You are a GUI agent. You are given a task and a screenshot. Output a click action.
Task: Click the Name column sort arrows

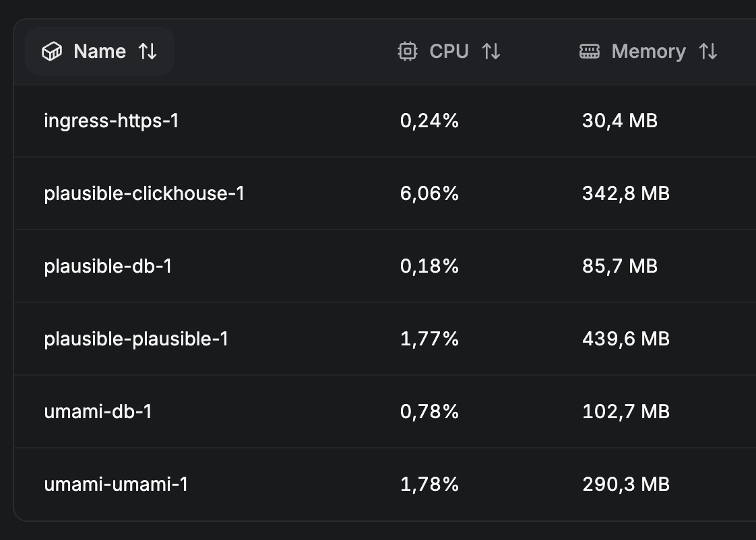tap(148, 52)
